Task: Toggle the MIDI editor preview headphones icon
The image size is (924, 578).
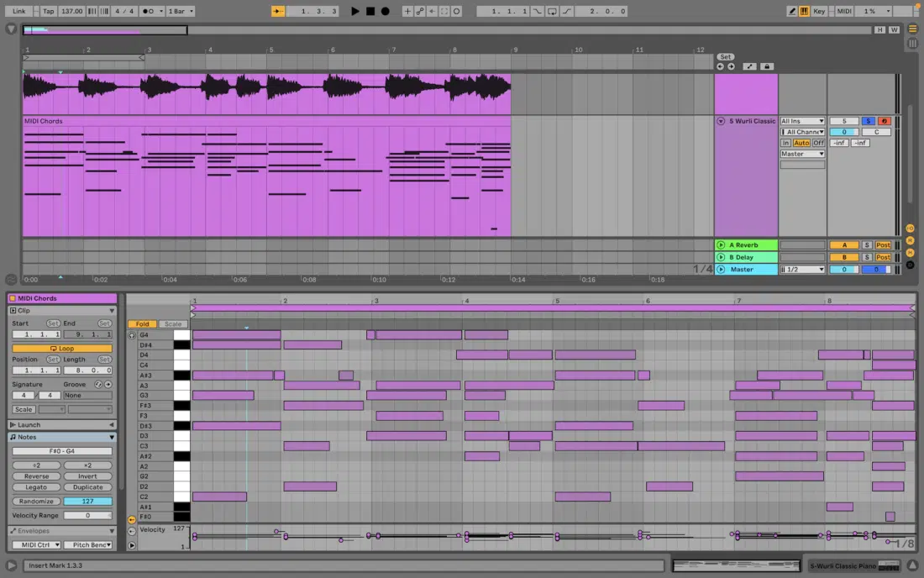Action: pyautogui.click(x=131, y=335)
